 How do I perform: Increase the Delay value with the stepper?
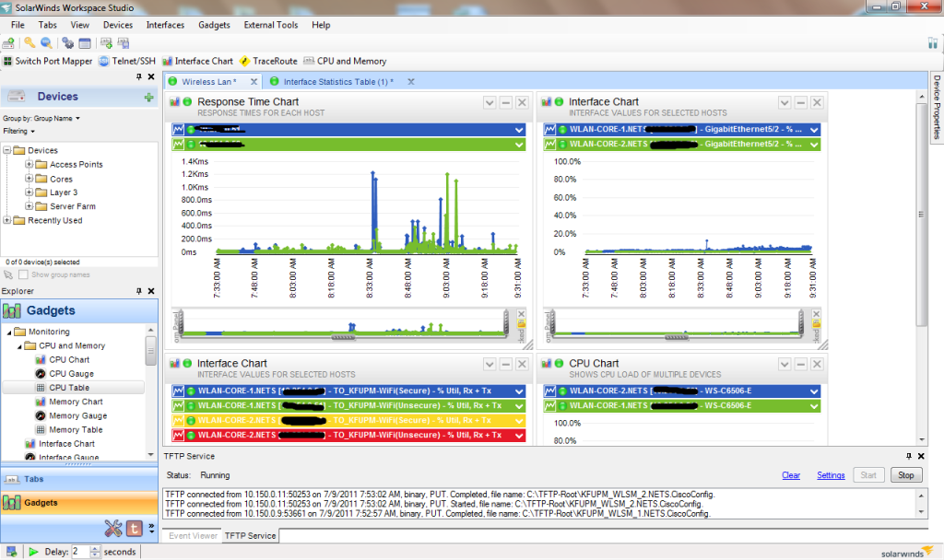(x=95, y=549)
